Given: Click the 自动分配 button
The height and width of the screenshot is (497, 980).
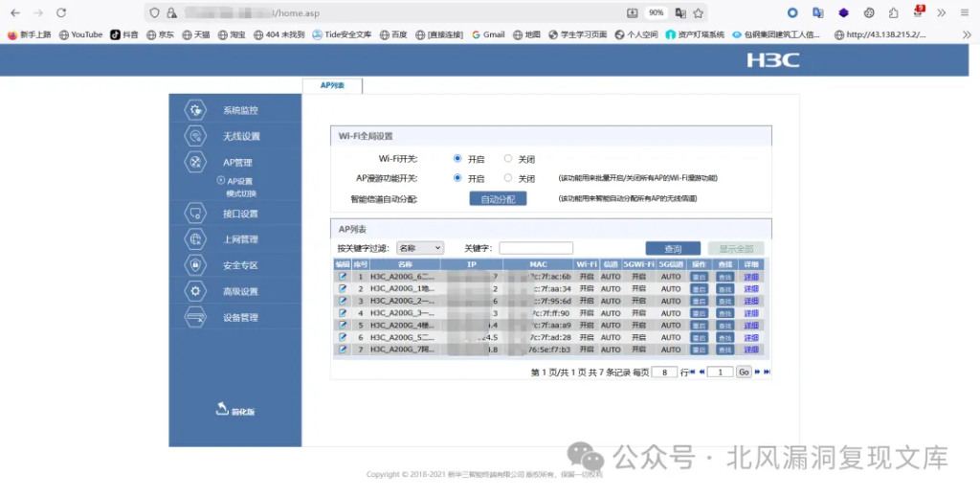Looking at the screenshot, I should pyautogui.click(x=498, y=199).
